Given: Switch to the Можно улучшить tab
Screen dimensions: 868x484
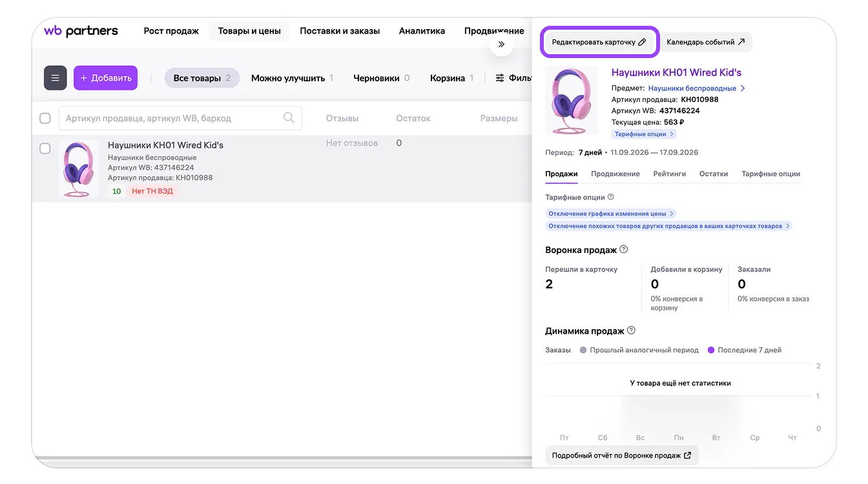Looking at the screenshot, I should pos(292,78).
